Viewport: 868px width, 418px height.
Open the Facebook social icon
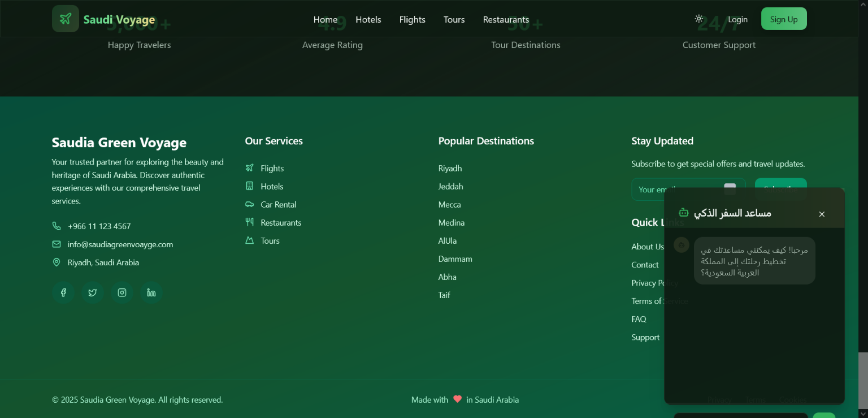[63, 292]
